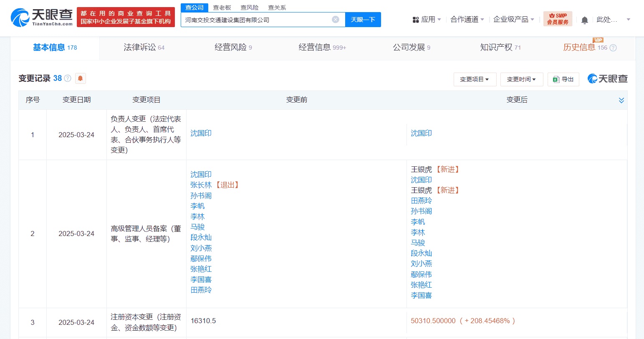Switch to the 法律诉讼 tab
Image resolution: width=644 pixels, height=339 pixels.
coord(144,48)
